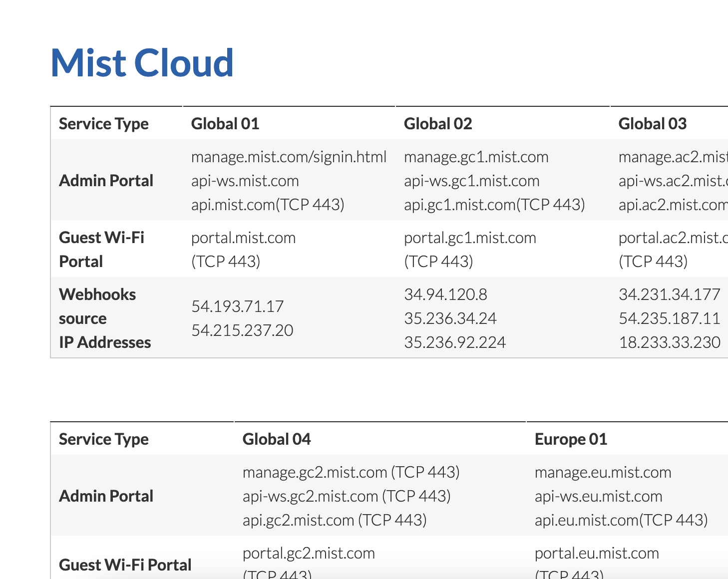Click "manage.mist.com/signin.html" text
The height and width of the screenshot is (579, 728).
tap(289, 157)
